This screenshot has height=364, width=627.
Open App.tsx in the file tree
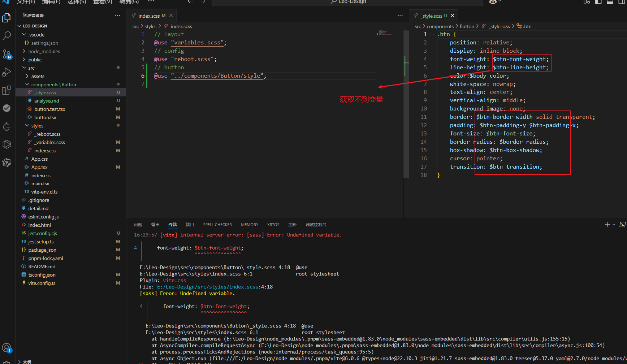(x=39, y=167)
